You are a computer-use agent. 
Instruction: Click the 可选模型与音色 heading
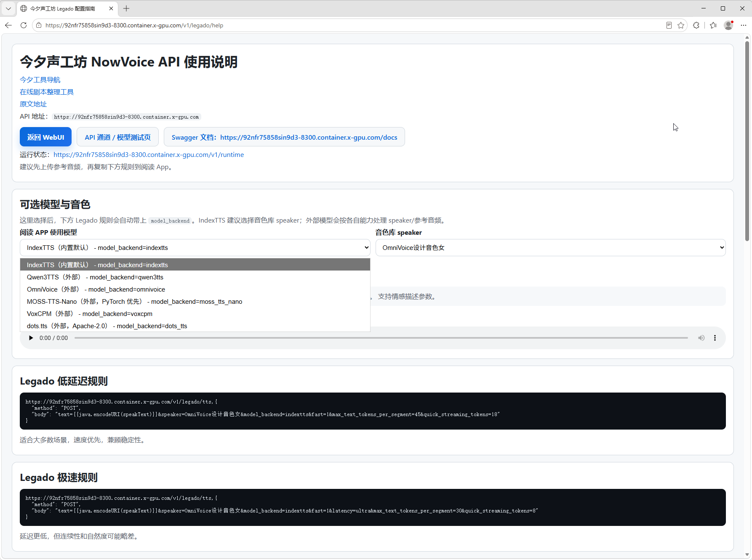pyautogui.click(x=55, y=204)
